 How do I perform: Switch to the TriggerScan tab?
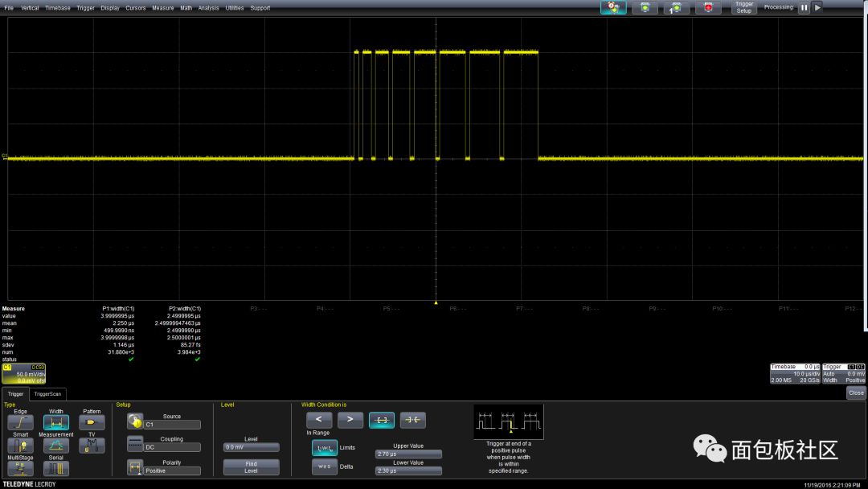(x=47, y=394)
